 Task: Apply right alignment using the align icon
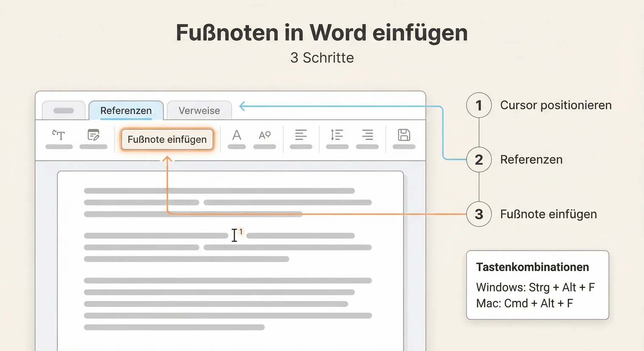(x=367, y=135)
